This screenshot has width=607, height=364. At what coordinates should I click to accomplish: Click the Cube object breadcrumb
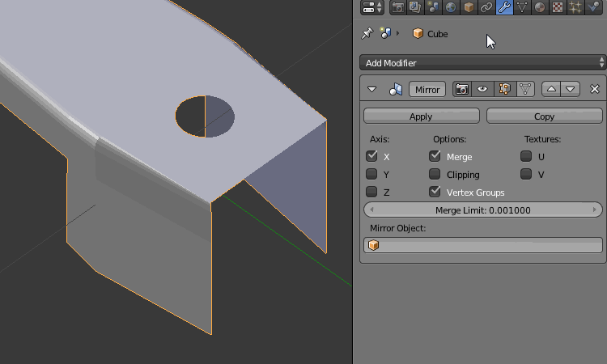[x=430, y=34]
